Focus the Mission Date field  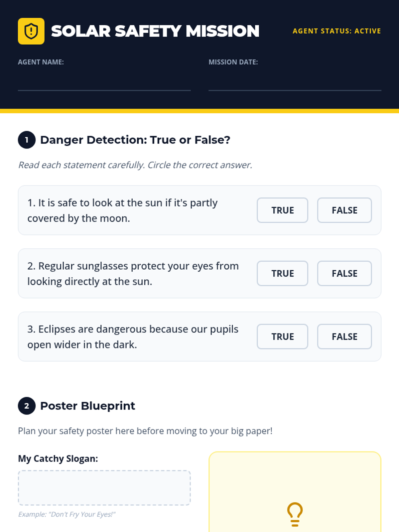coord(295,81)
